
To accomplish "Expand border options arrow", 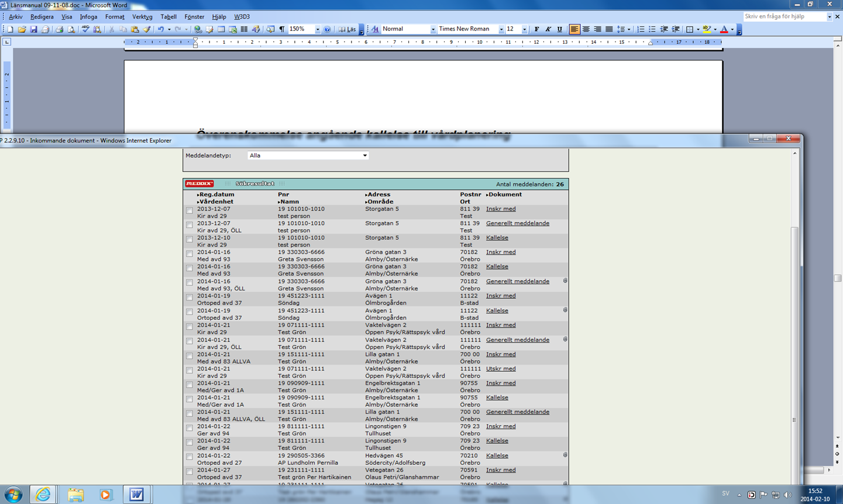I will click(698, 29).
